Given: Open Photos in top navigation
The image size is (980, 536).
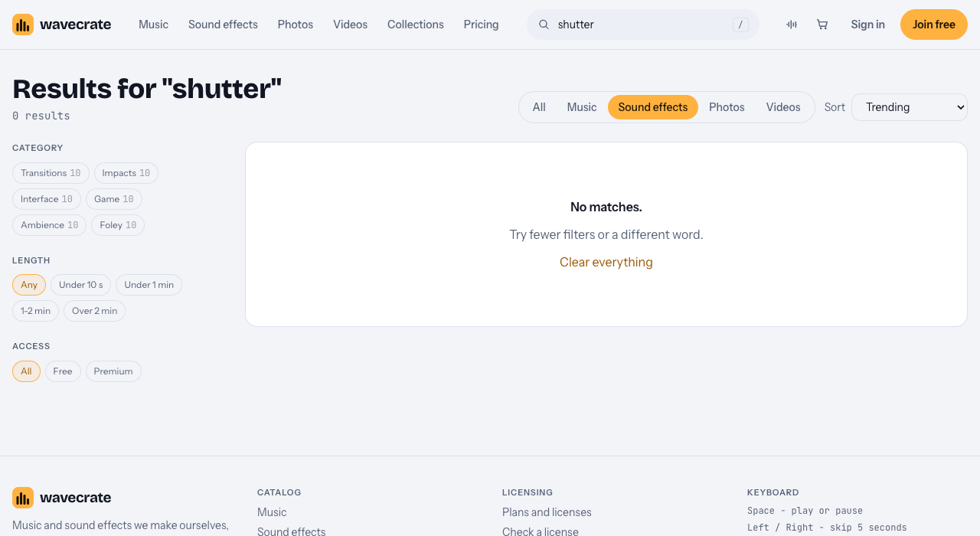Looking at the screenshot, I should click(296, 25).
